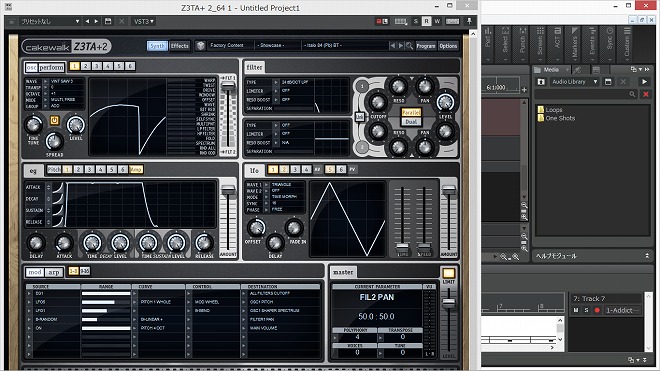Go to the previous preset in the plugin header

click(87, 21)
